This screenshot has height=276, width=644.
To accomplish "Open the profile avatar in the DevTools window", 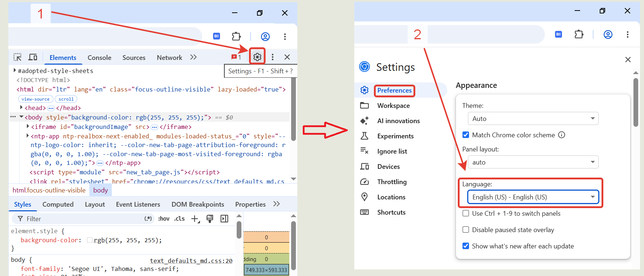I will coord(265,36).
